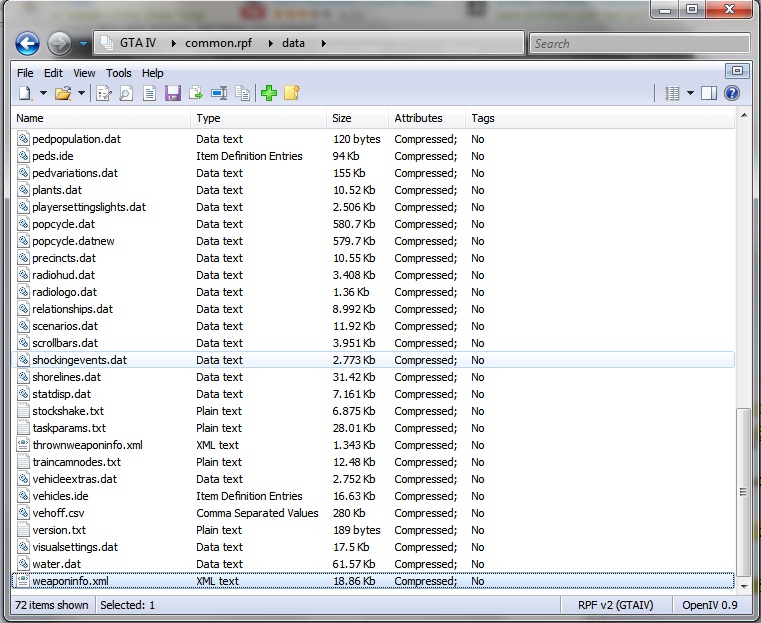Open the View menu
Image resolution: width=761 pixels, height=623 pixels.
[84, 73]
